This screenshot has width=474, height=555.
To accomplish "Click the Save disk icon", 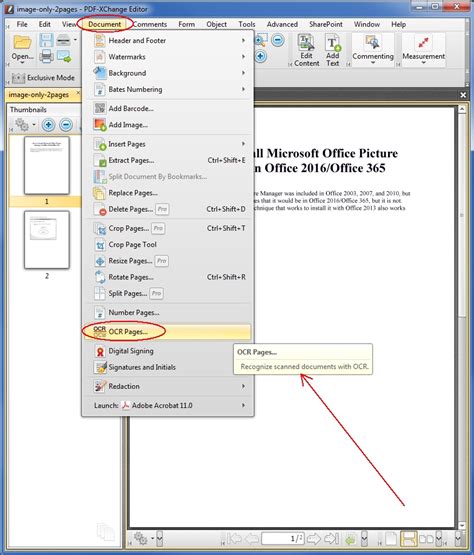I will coord(46,40).
